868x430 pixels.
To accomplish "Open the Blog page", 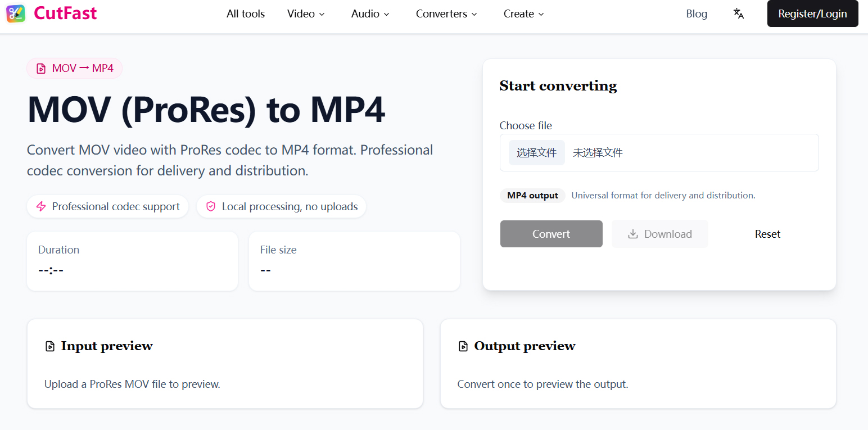I will (697, 13).
